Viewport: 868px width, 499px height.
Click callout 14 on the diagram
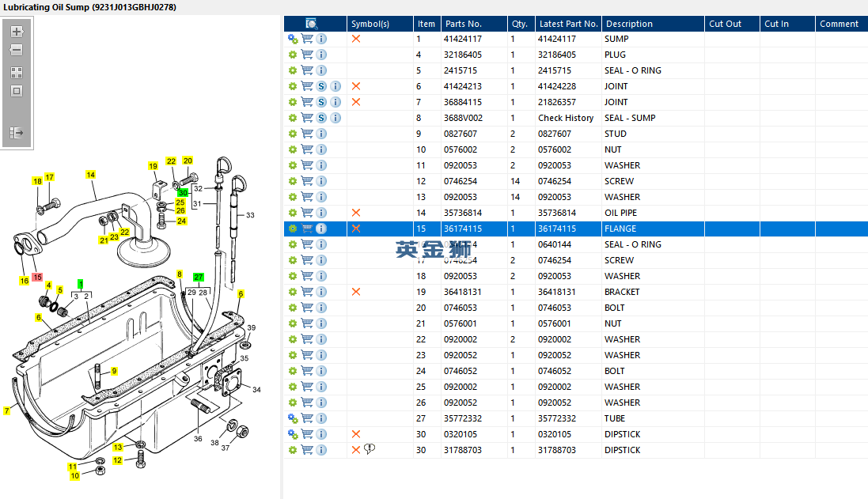(x=90, y=175)
